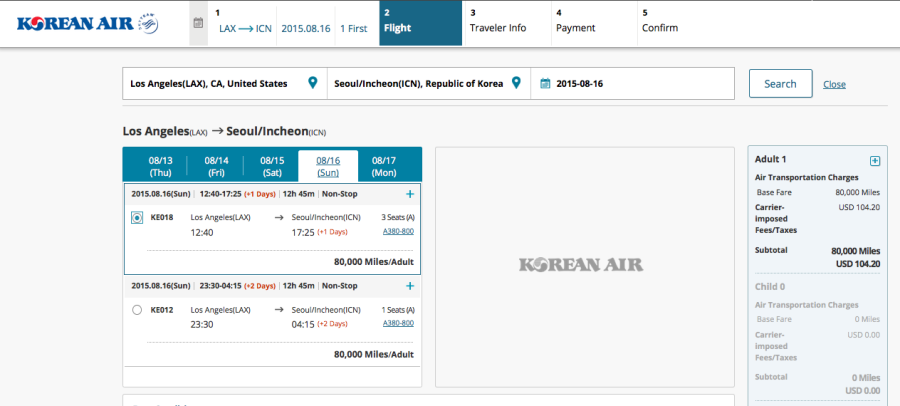Open A380-800 aircraft link for KE018
The height and width of the screenshot is (406, 900).
tap(398, 231)
